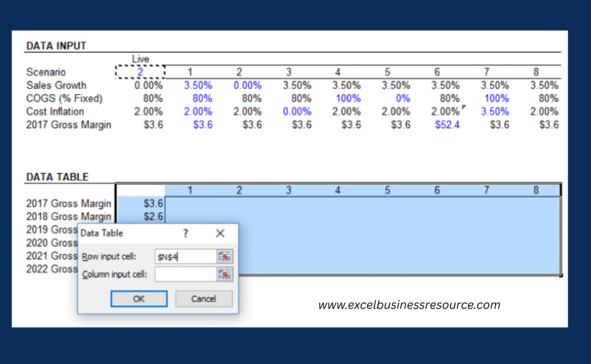Click the $52.4 gross margin cell under scenario 6
The height and width of the screenshot is (364, 591).
[x=447, y=125]
